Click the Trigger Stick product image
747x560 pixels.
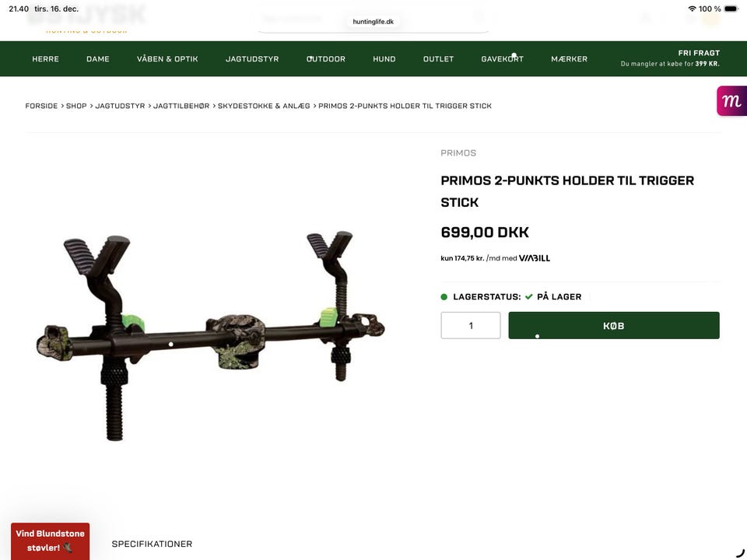tap(211, 336)
